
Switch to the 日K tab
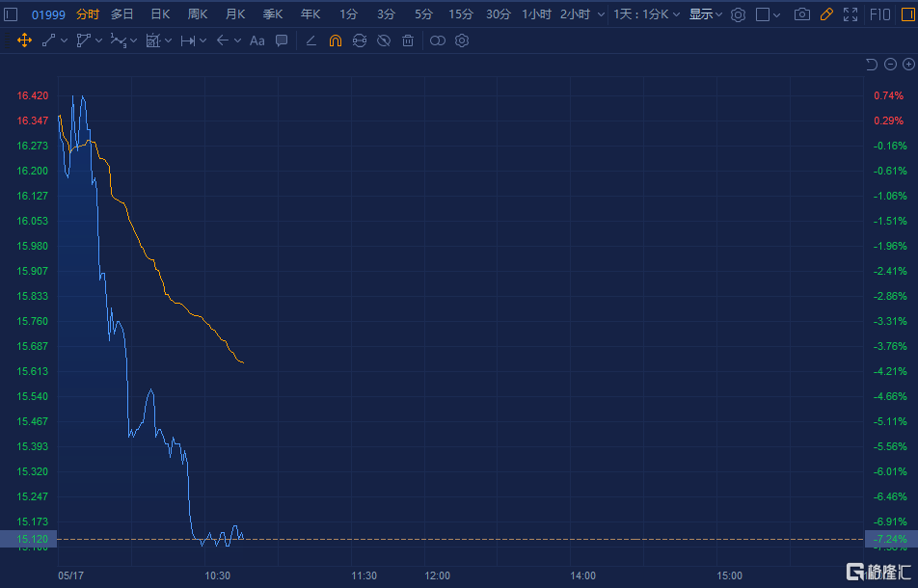[x=160, y=14]
